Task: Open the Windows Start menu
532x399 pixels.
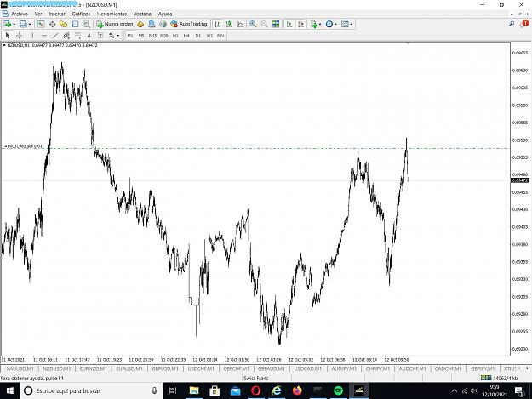Action: [x=9, y=390]
